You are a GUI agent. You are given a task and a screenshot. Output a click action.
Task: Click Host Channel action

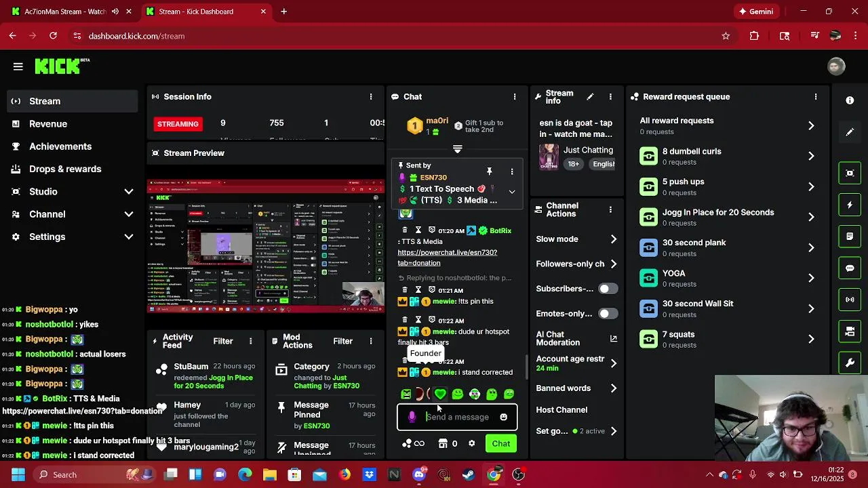[x=561, y=410]
